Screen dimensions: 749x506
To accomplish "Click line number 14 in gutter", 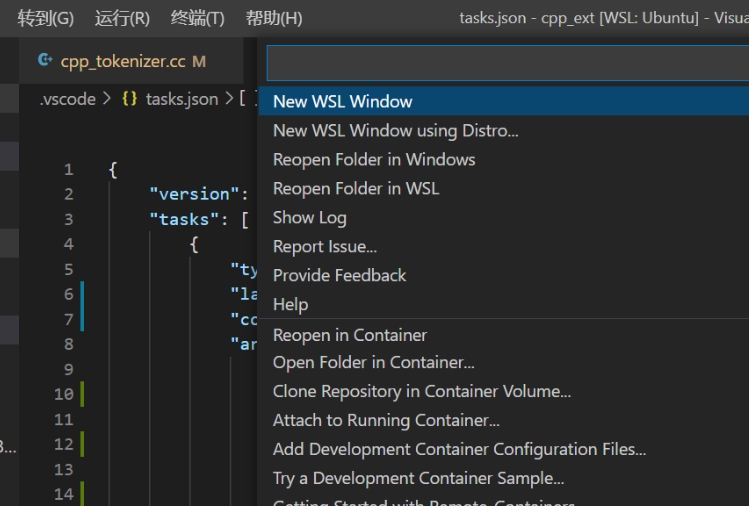I will pos(64,494).
